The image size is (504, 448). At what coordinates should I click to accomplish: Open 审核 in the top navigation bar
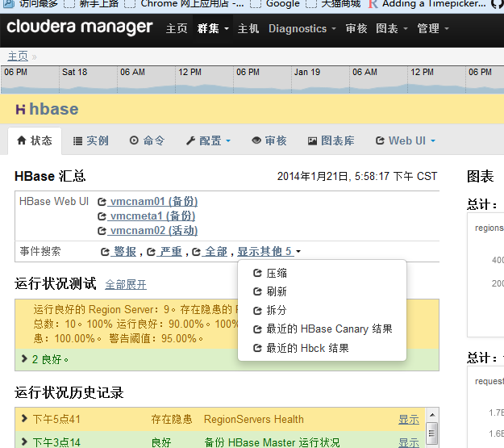(x=356, y=28)
